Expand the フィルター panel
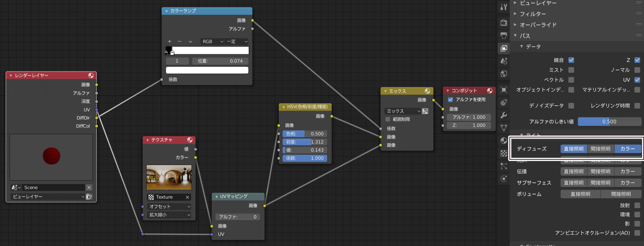The image size is (644, 246). (515, 14)
